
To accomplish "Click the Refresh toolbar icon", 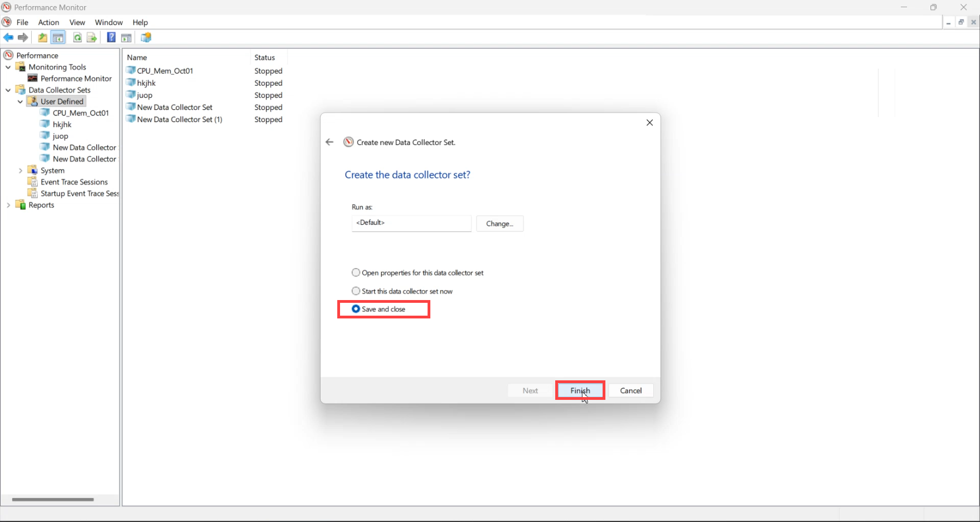I will click(77, 37).
